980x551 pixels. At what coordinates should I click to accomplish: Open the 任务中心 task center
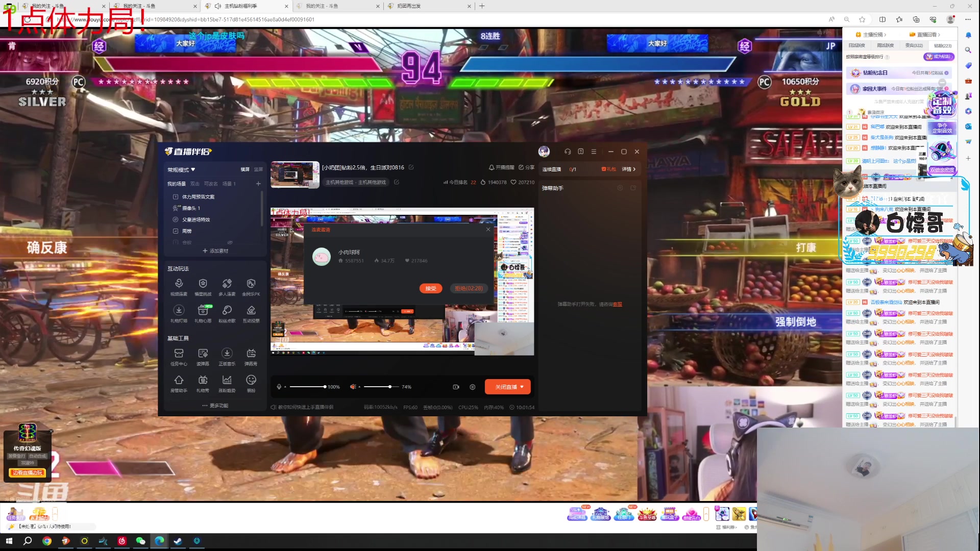click(179, 357)
